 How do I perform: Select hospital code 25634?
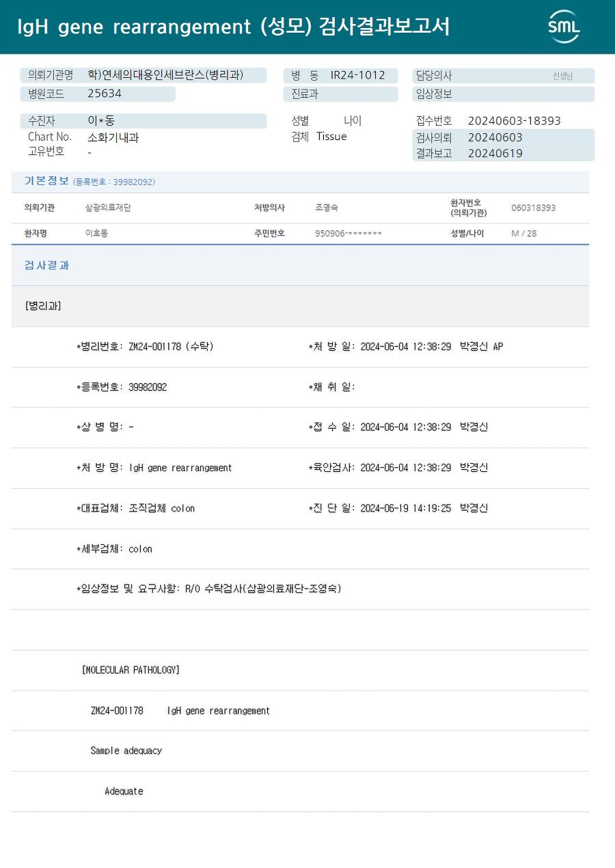pos(105,94)
